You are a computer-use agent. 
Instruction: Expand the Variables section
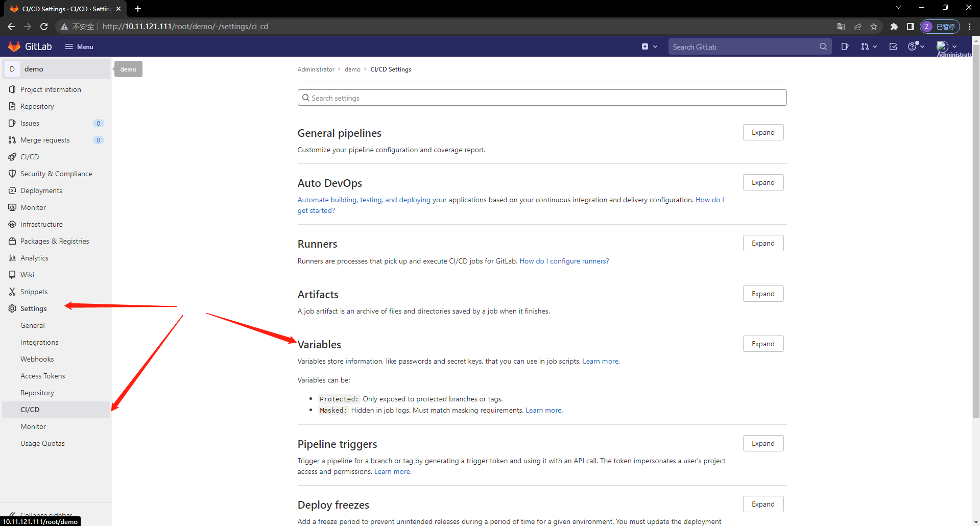[x=763, y=344]
